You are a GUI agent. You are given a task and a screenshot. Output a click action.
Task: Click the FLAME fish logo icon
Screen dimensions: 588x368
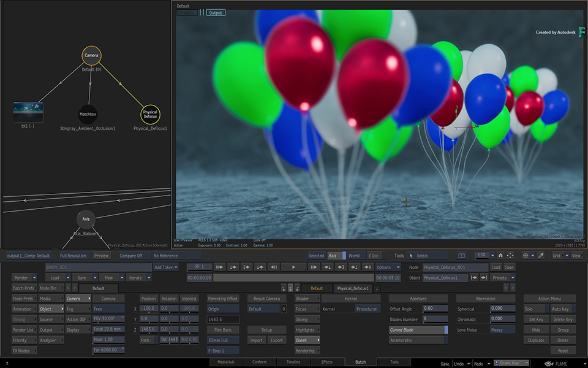point(549,364)
